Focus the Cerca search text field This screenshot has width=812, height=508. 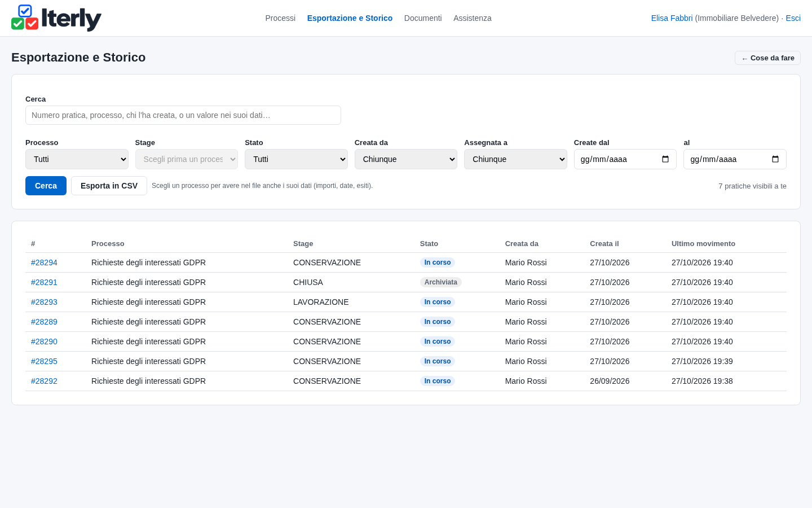click(x=183, y=115)
